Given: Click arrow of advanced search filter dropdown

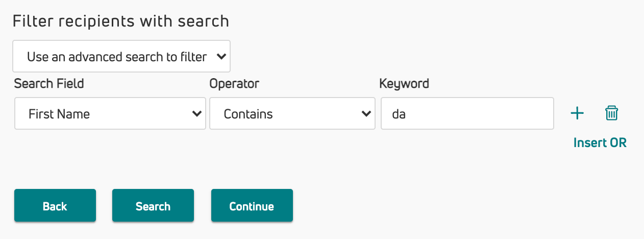Looking at the screenshot, I should coord(221,57).
